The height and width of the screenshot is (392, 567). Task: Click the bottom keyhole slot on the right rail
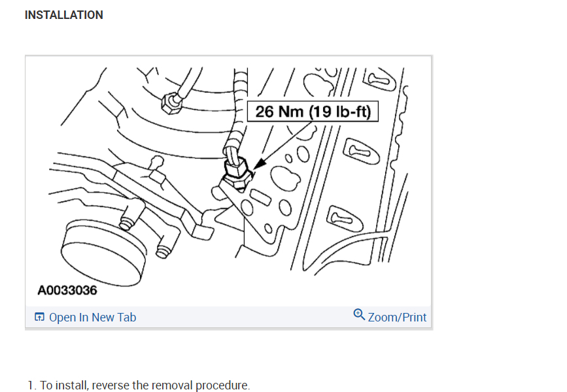[344, 219]
